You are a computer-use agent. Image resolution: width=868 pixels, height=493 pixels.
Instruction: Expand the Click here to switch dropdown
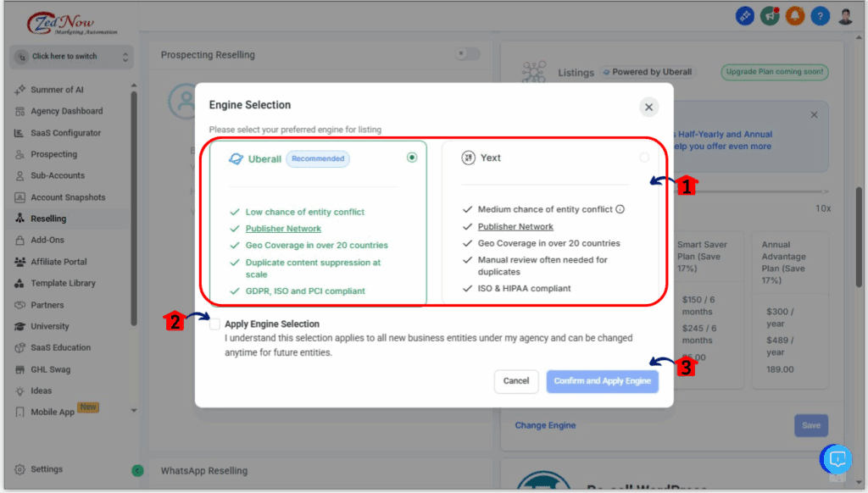point(71,57)
